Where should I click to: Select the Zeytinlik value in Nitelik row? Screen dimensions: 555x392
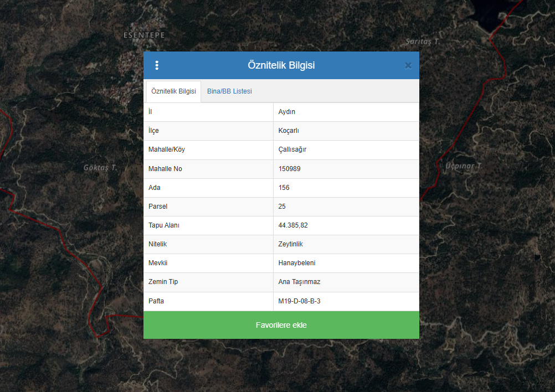[291, 244]
